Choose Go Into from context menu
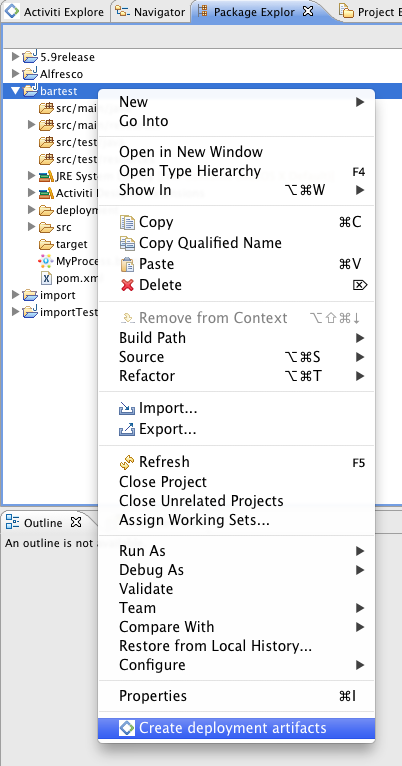 point(236,121)
